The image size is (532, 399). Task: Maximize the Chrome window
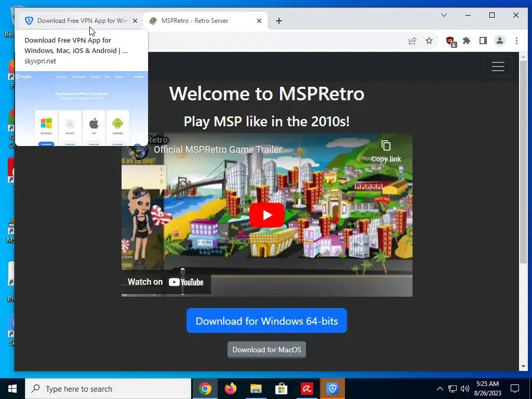click(x=491, y=15)
